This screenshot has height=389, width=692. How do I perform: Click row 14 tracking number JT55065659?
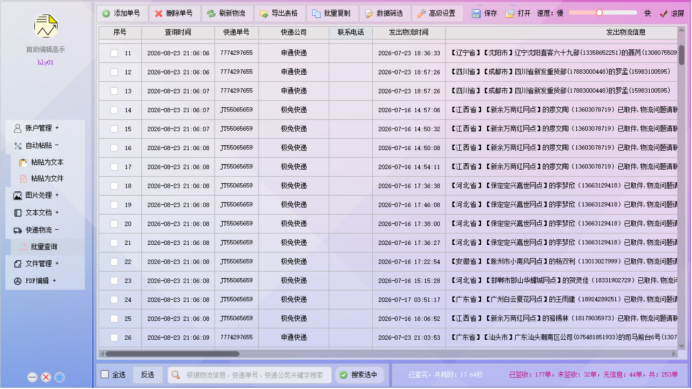click(237, 110)
